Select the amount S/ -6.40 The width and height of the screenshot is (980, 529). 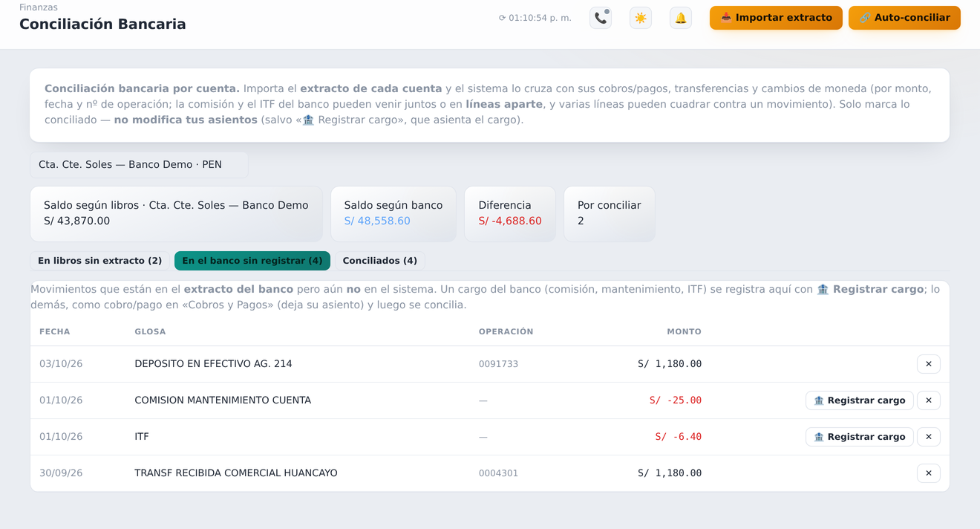tap(679, 437)
